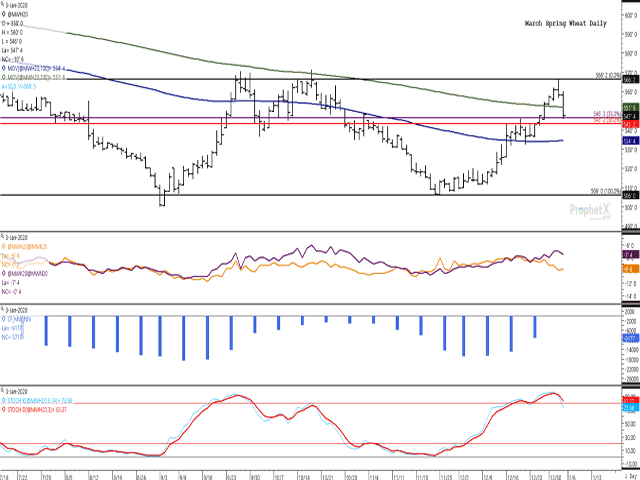Click the date label in the price pane header
This screenshot has width=640, height=480.
click(17, 4)
